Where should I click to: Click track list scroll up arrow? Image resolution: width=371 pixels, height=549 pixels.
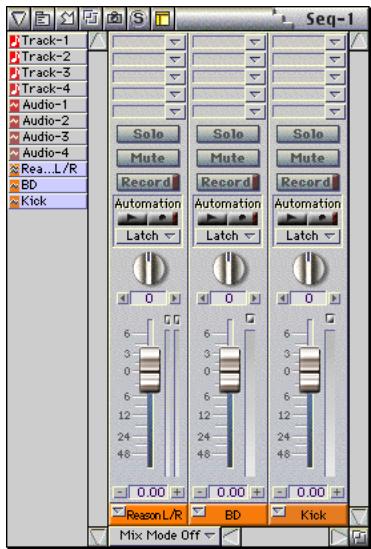point(98,41)
